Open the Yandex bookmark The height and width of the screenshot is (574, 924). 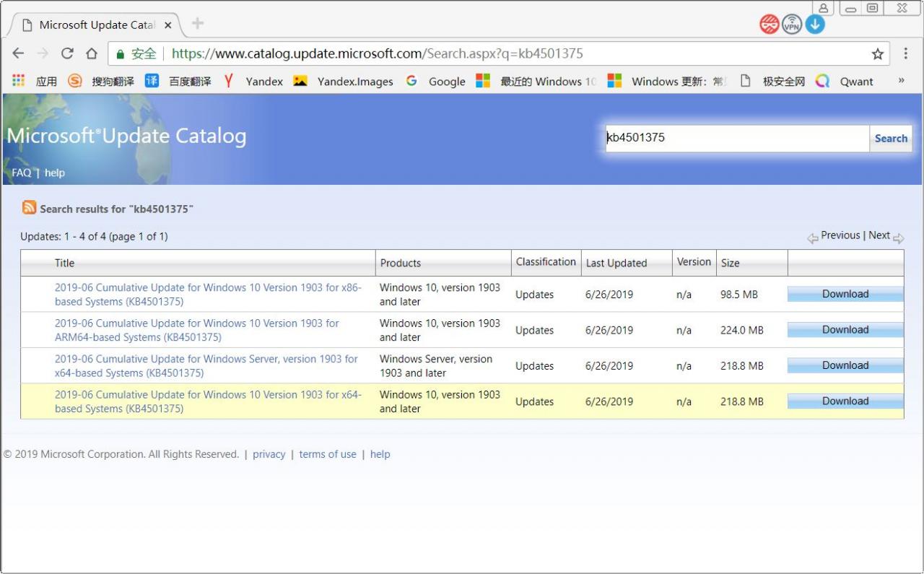tap(253, 82)
